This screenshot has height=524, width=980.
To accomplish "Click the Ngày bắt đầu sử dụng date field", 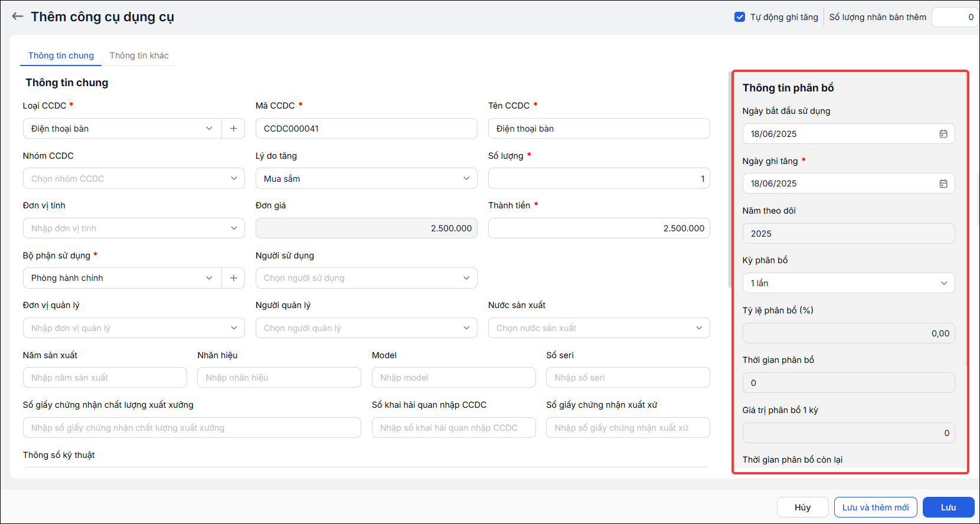I will (x=849, y=134).
